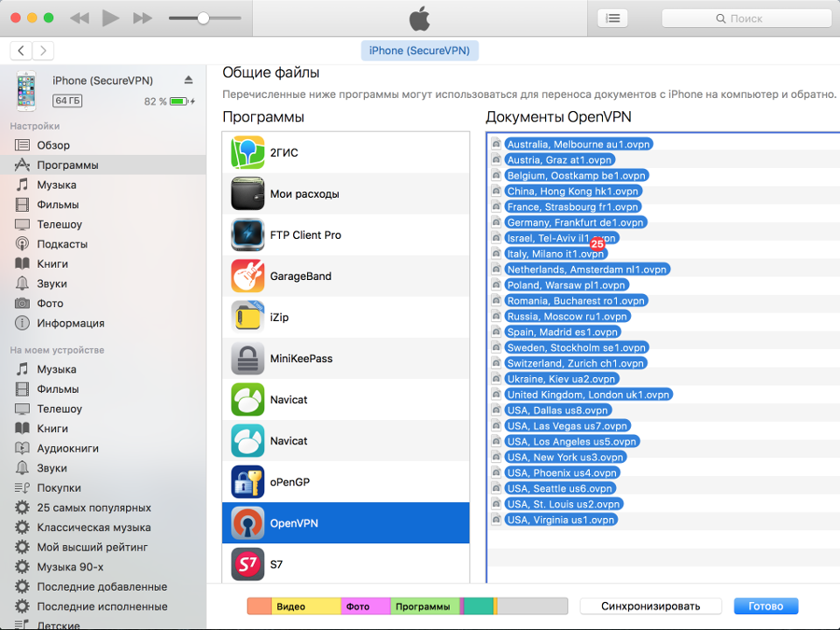Select Программы in the settings sidebar
The width and height of the screenshot is (840, 630).
point(103,165)
